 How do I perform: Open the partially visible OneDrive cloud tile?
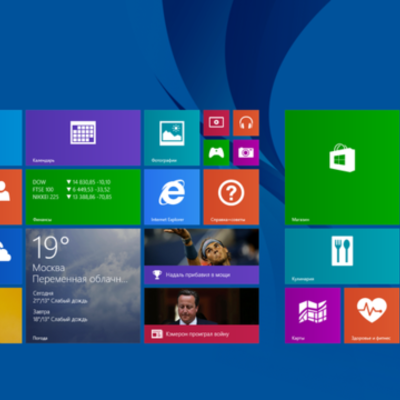[x=11, y=256]
